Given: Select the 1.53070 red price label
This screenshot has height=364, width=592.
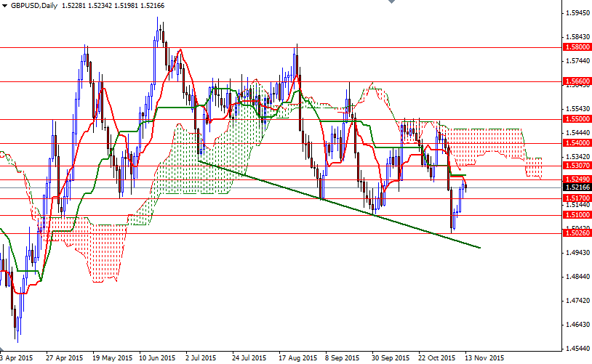Looking at the screenshot, I should point(577,166).
